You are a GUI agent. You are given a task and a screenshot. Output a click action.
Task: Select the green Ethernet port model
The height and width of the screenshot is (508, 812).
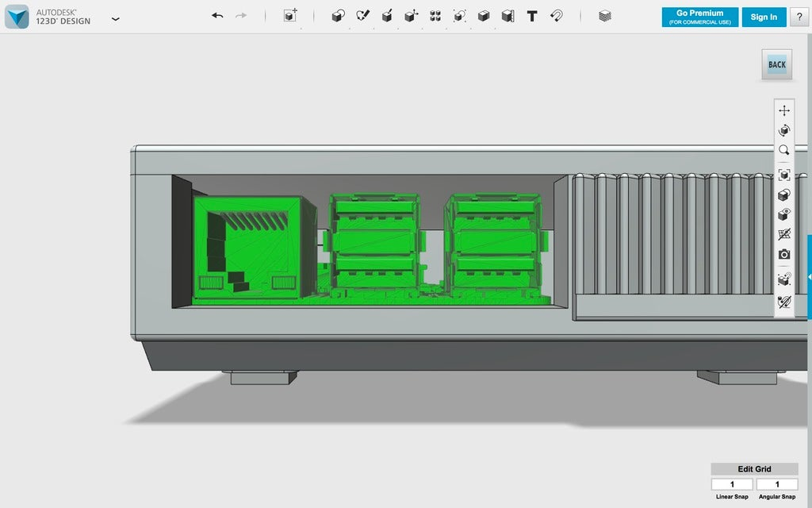coord(254,248)
